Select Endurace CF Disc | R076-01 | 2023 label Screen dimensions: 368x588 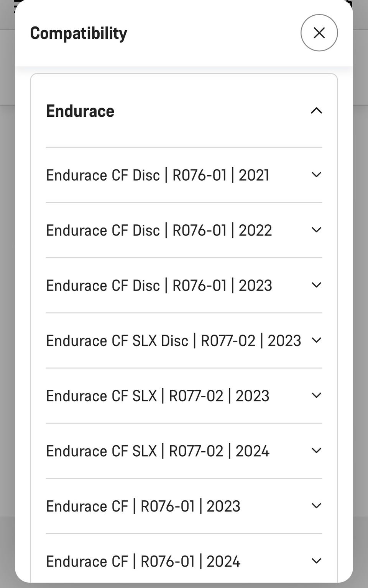click(159, 286)
